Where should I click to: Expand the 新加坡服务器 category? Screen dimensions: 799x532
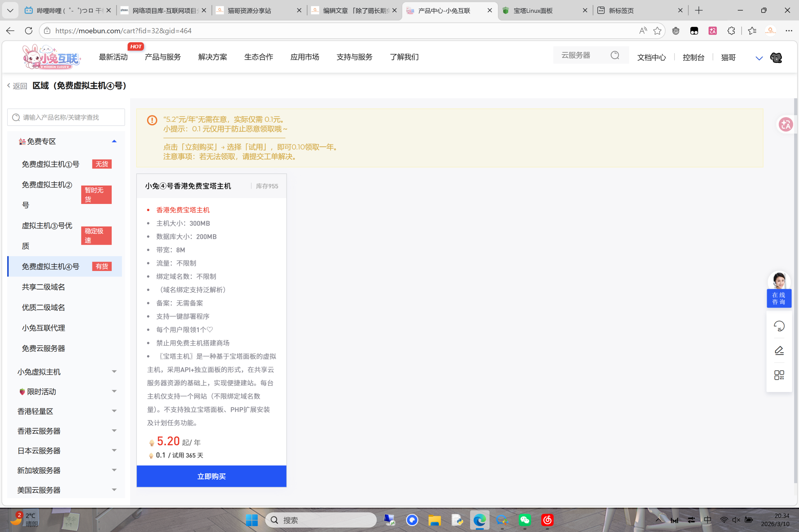(x=114, y=470)
